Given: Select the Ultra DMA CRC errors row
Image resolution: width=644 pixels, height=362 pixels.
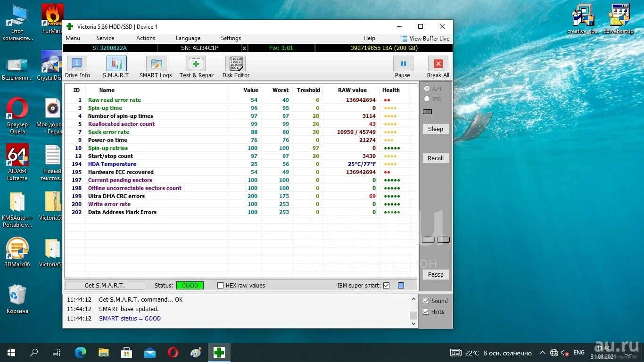Looking at the screenshot, I should pos(240,196).
